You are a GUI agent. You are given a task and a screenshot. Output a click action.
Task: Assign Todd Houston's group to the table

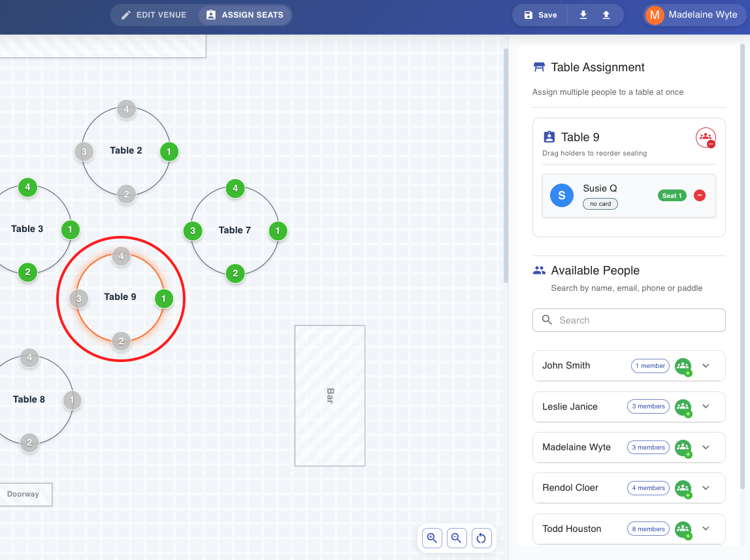(683, 529)
